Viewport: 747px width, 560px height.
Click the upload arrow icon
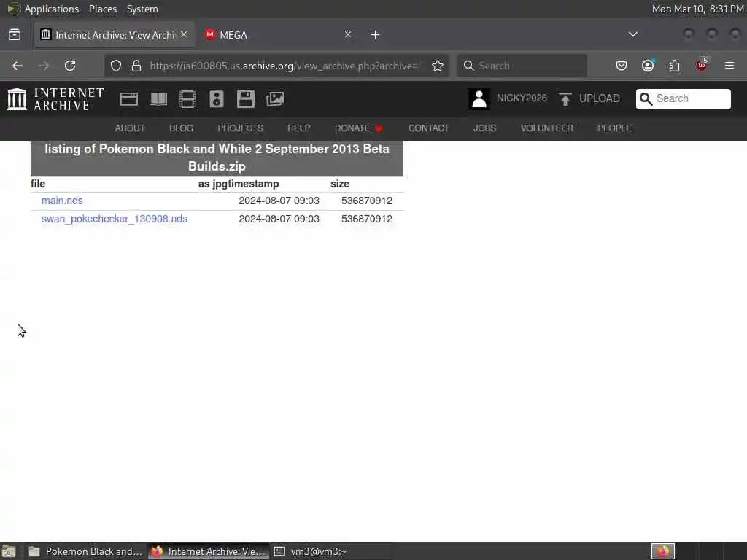click(x=565, y=99)
